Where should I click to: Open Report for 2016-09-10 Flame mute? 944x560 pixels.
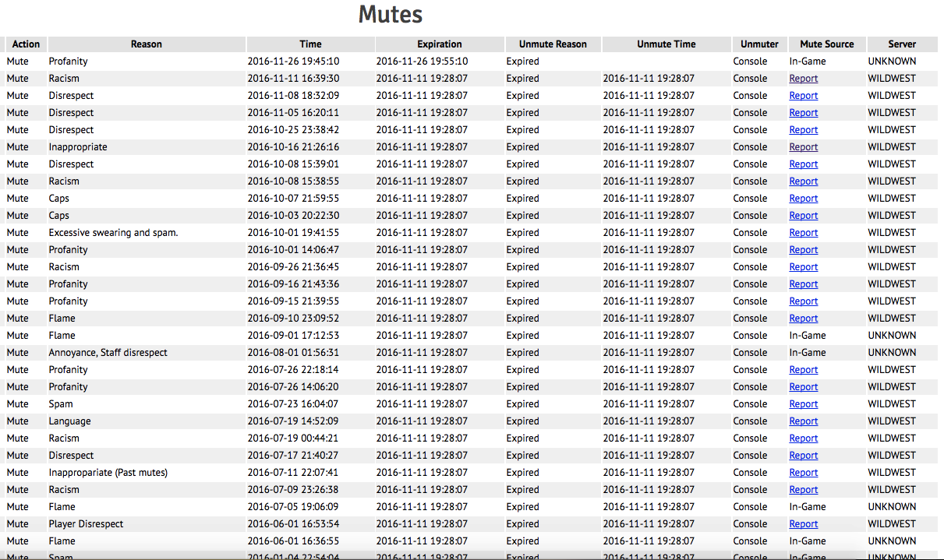point(803,319)
